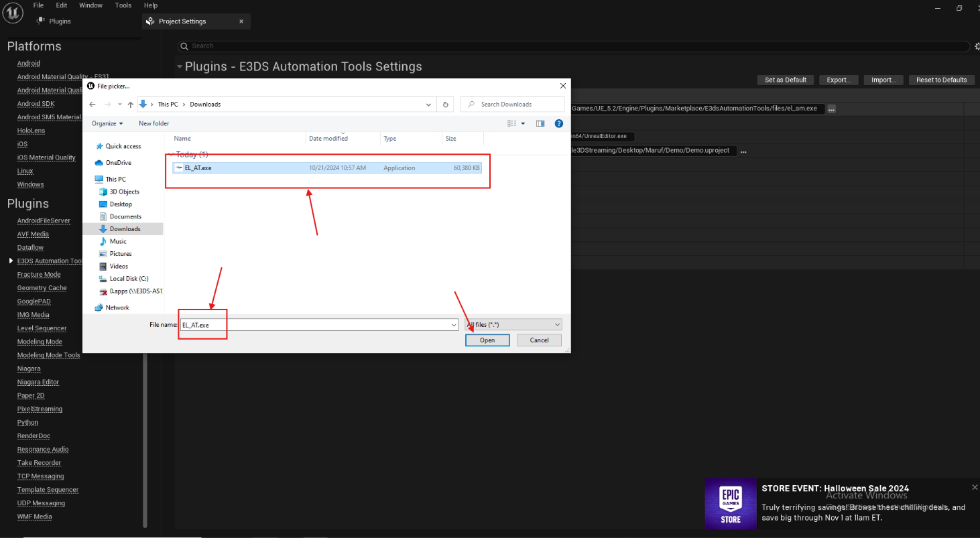Open the change view options dropdown

tap(523, 123)
